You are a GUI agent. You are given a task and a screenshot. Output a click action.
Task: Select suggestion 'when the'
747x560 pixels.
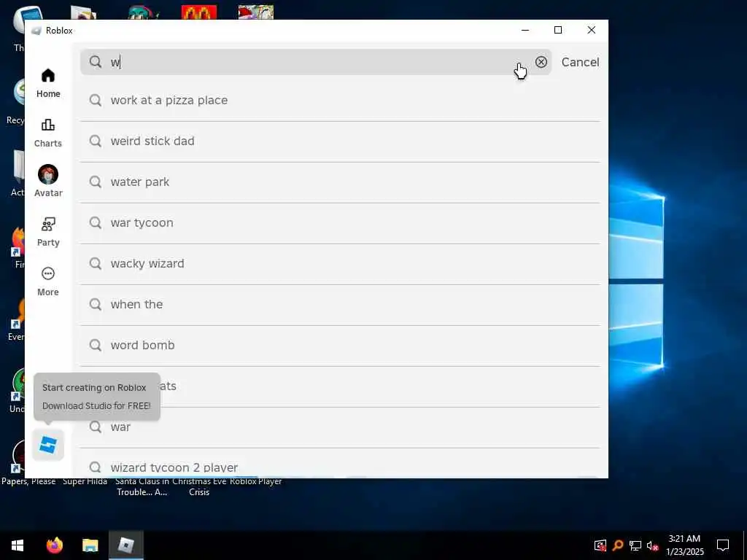click(340, 305)
